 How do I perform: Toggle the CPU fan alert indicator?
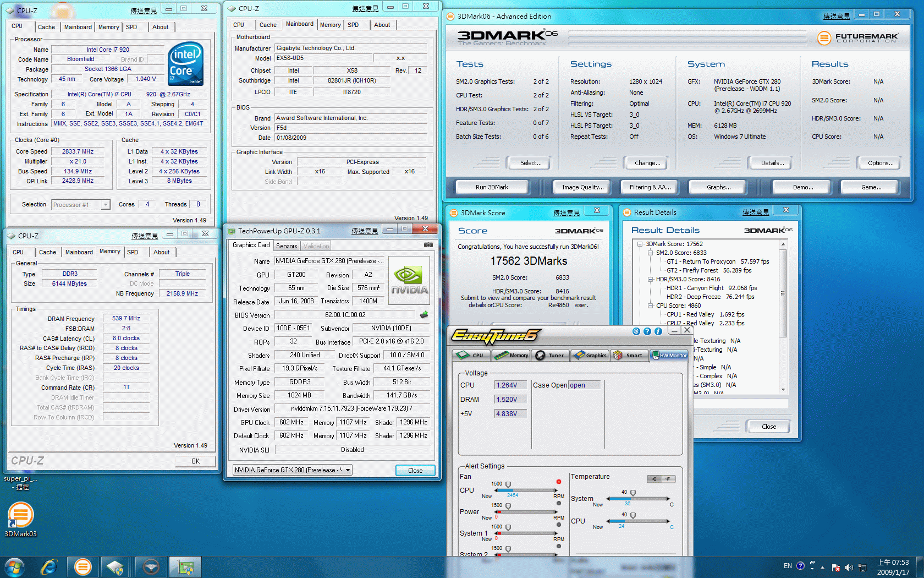coord(559,482)
